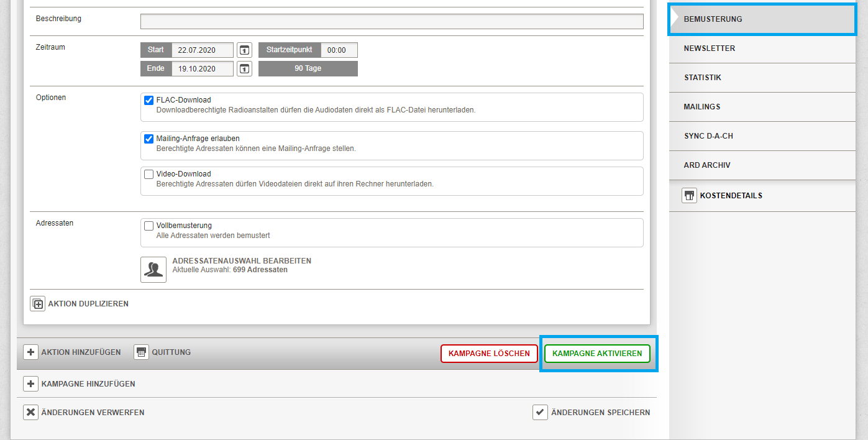Focus the Ende date field
Viewport: 868px width, 440px height.
pyautogui.click(x=203, y=68)
